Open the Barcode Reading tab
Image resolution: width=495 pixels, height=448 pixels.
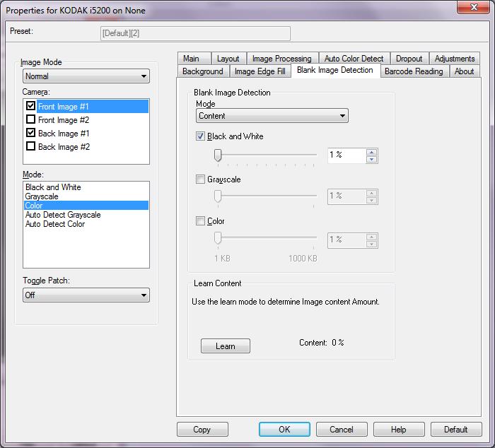(414, 71)
